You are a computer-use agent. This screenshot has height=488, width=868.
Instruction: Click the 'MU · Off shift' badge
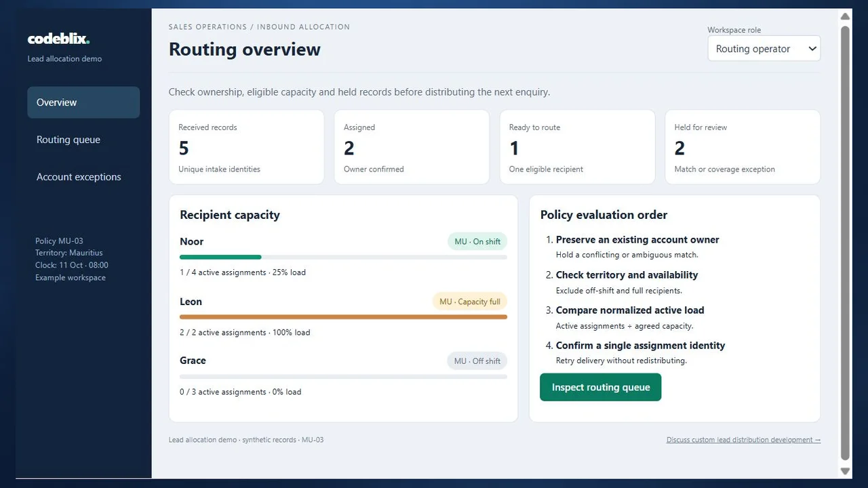pos(477,361)
